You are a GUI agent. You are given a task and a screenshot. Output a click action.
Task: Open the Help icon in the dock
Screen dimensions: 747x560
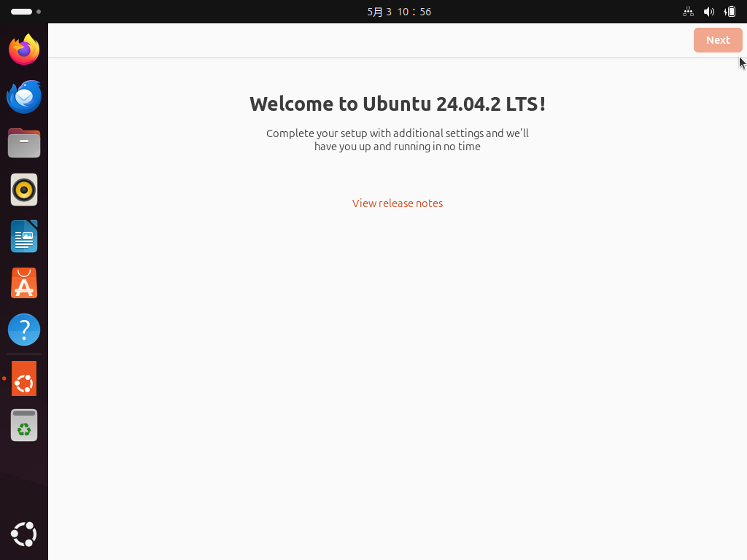click(x=24, y=330)
